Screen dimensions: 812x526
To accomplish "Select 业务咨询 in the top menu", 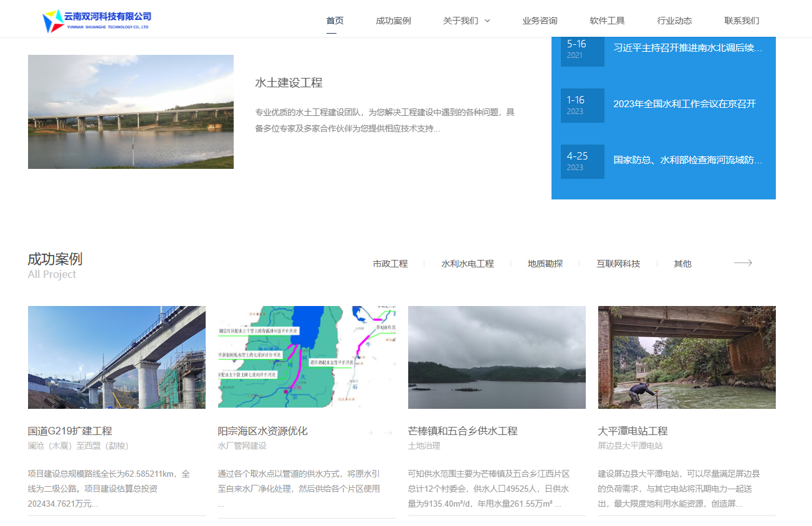I will [540, 21].
